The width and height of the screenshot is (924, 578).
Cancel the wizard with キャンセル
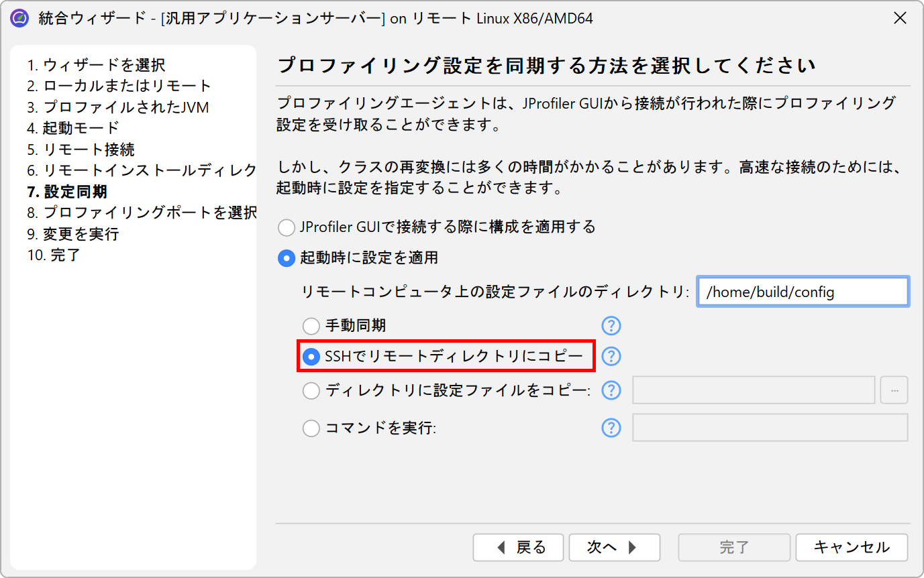coord(852,547)
